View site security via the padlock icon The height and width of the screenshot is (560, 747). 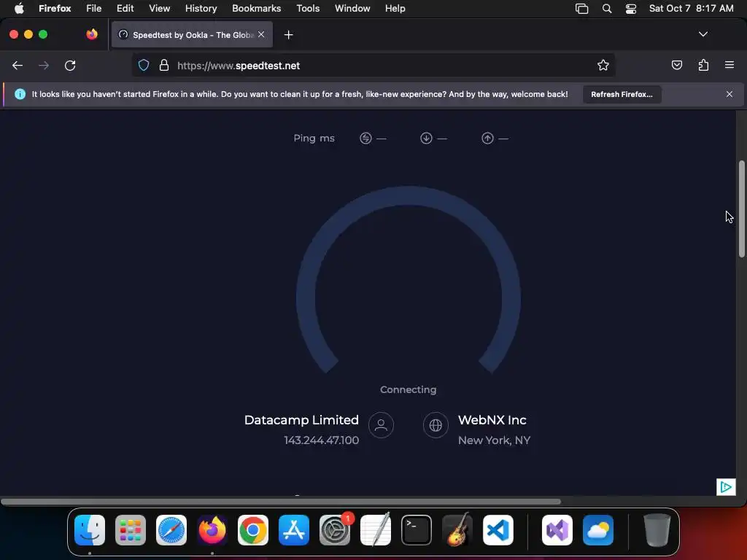164,65
